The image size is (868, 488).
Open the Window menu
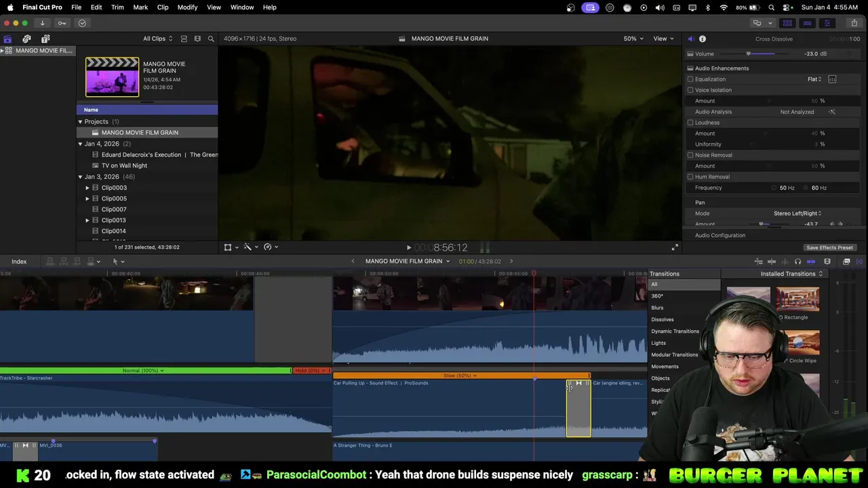tap(242, 7)
